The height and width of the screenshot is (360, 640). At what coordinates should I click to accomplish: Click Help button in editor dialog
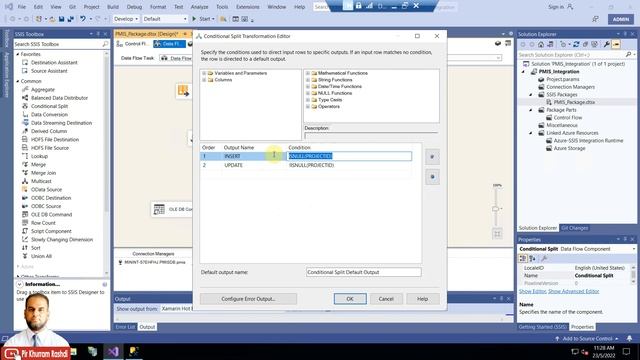click(x=422, y=299)
